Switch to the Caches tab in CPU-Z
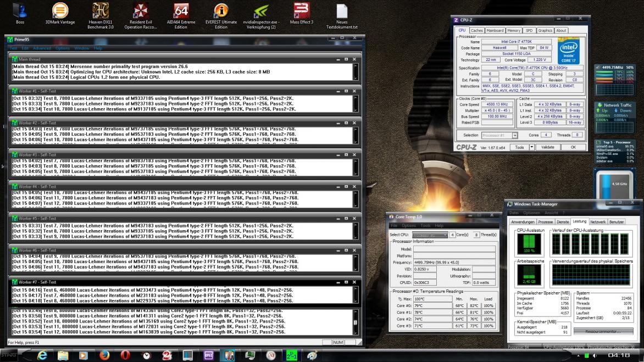Screen dimensions: 644x362 click(x=476, y=30)
